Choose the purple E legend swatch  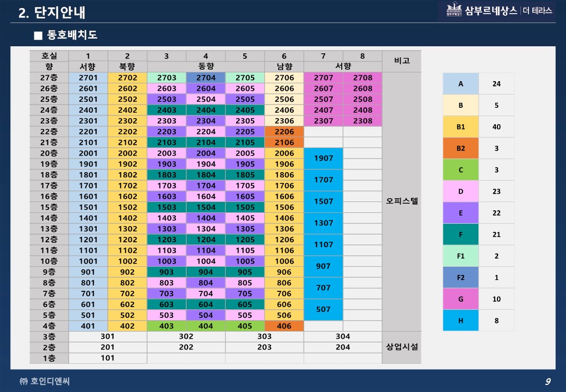(460, 213)
